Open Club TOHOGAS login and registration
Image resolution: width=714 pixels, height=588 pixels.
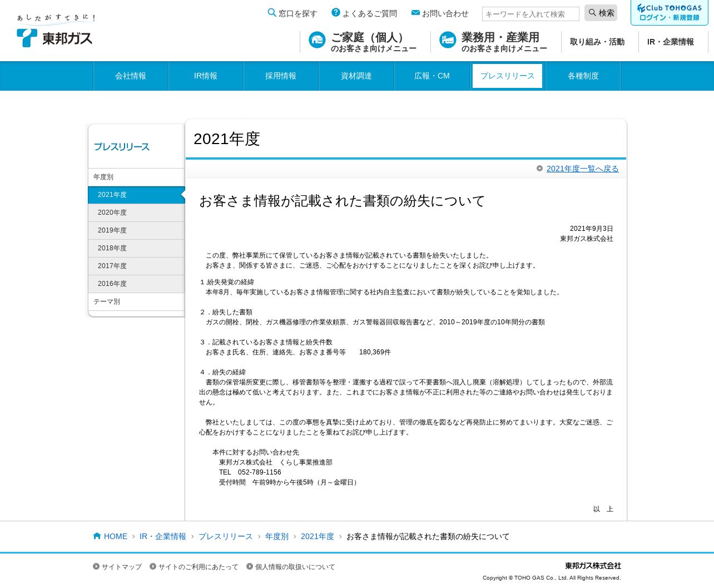pyautogui.click(x=670, y=12)
